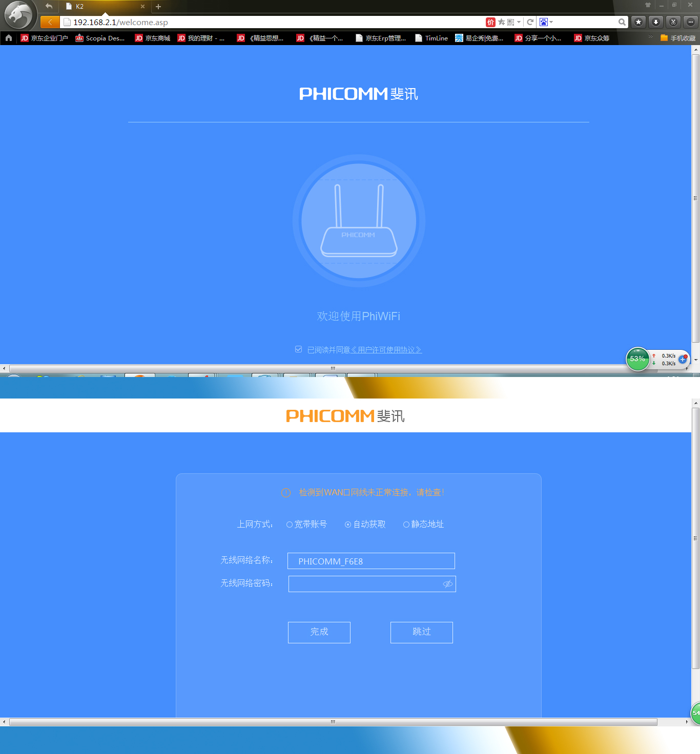The image size is (700, 754).
Task: Open the 我的理财 bookmark
Action: [201, 38]
